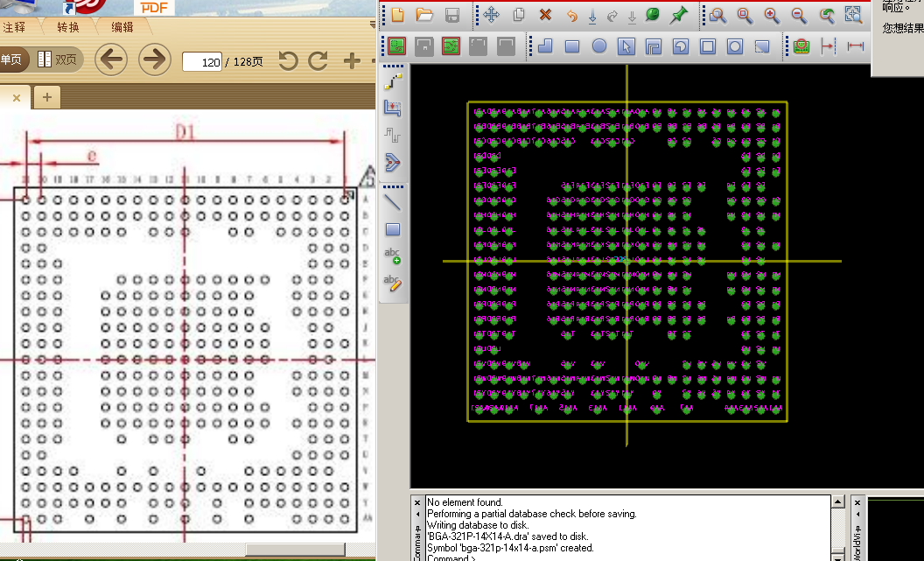Select the Add Line tool in the side toolbar
Viewport: 924px width, 561px height.
[x=393, y=202]
